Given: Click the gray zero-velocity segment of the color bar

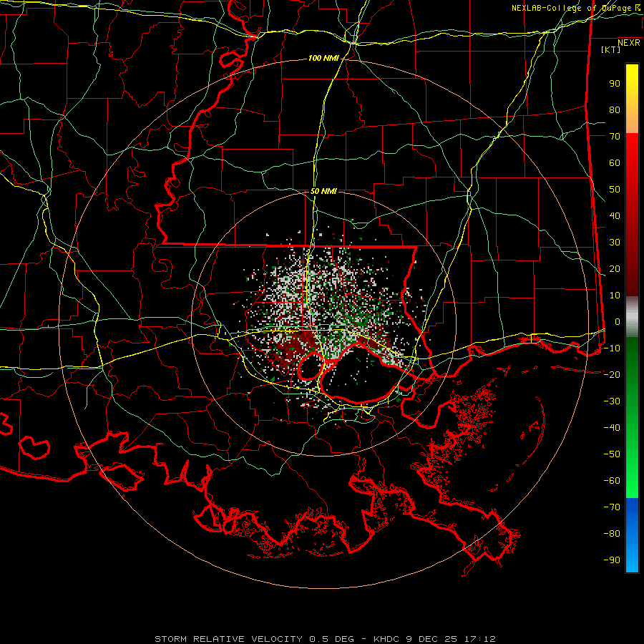Looking at the screenshot, I should [x=632, y=317].
